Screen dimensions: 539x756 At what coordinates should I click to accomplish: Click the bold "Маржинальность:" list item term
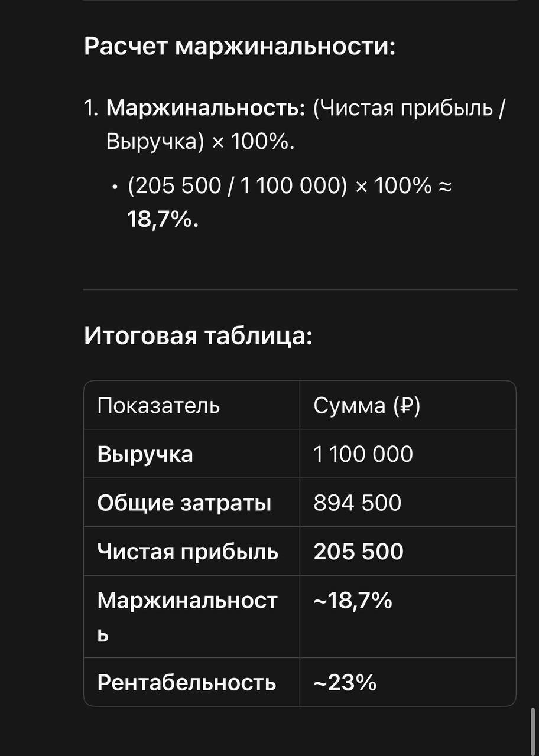pyautogui.click(x=206, y=108)
